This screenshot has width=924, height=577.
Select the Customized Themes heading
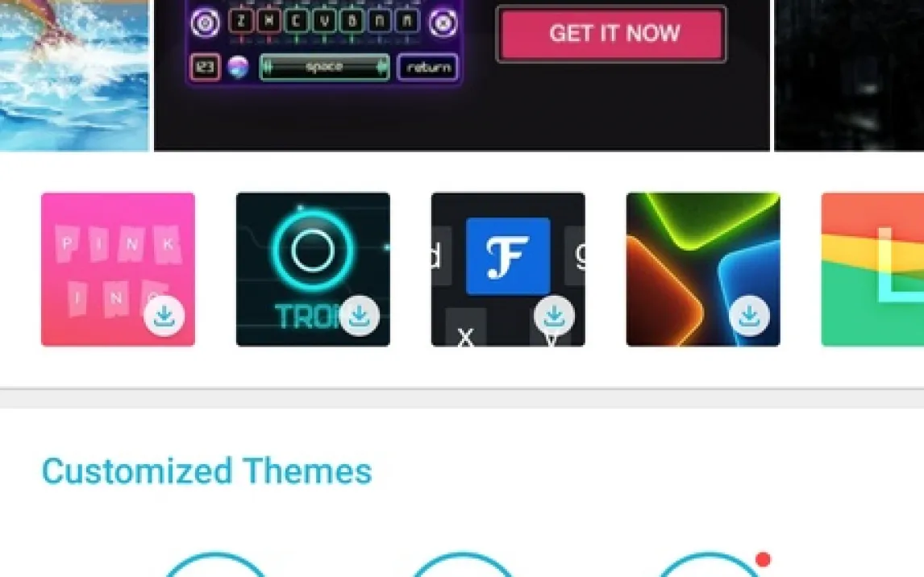pyautogui.click(x=207, y=471)
